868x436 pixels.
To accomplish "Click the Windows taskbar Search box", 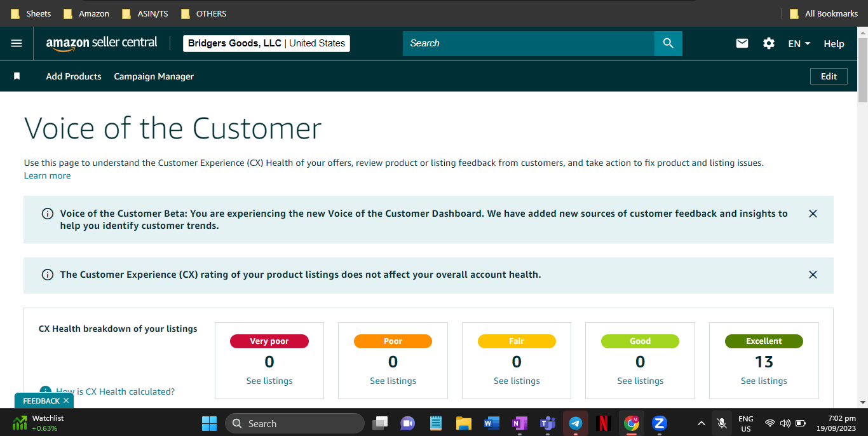I will (295, 423).
